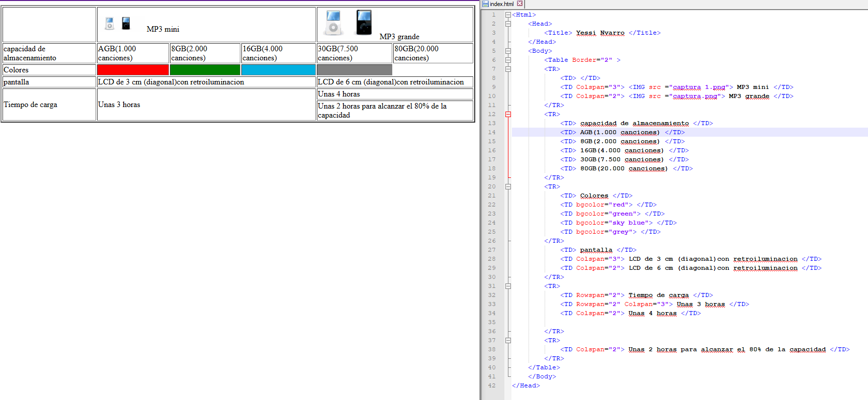
Task: Place cursor on the Title tag code line
Action: coord(601,33)
